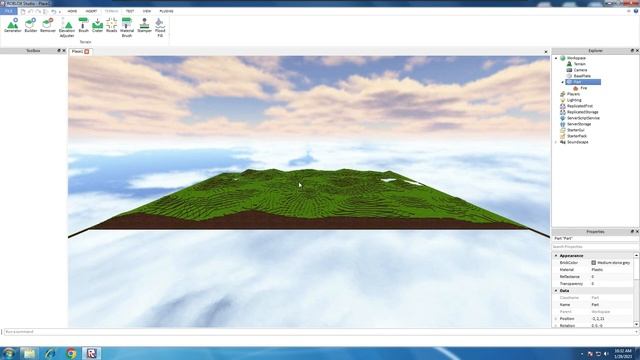This screenshot has width=640, height=360.
Task: Expand the Soundscape tree node
Action: 556,142
